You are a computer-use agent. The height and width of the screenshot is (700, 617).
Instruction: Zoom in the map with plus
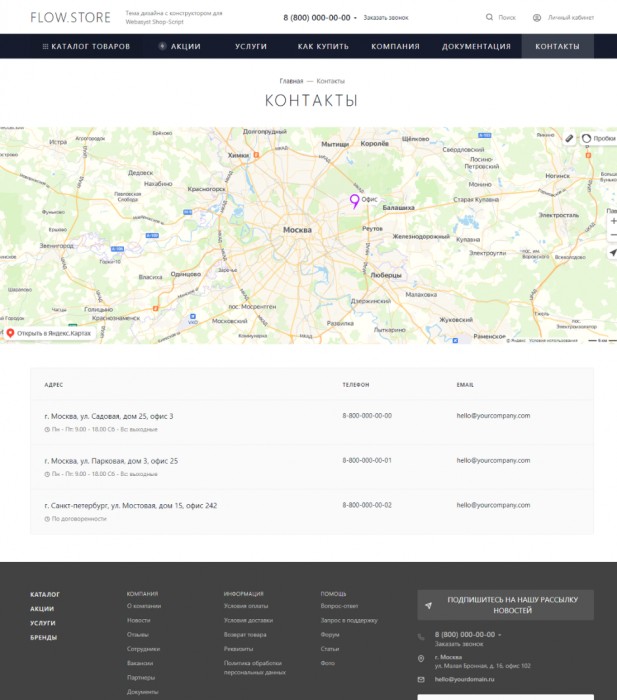tap(613, 221)
